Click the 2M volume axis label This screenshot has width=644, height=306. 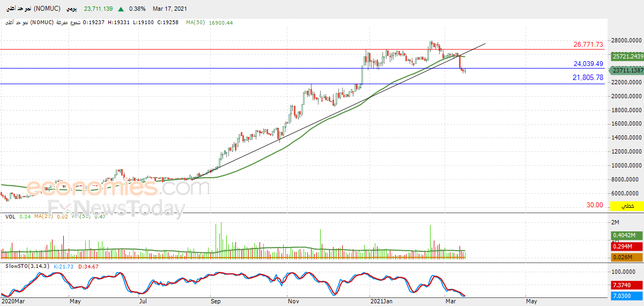[x=616, y=222]
